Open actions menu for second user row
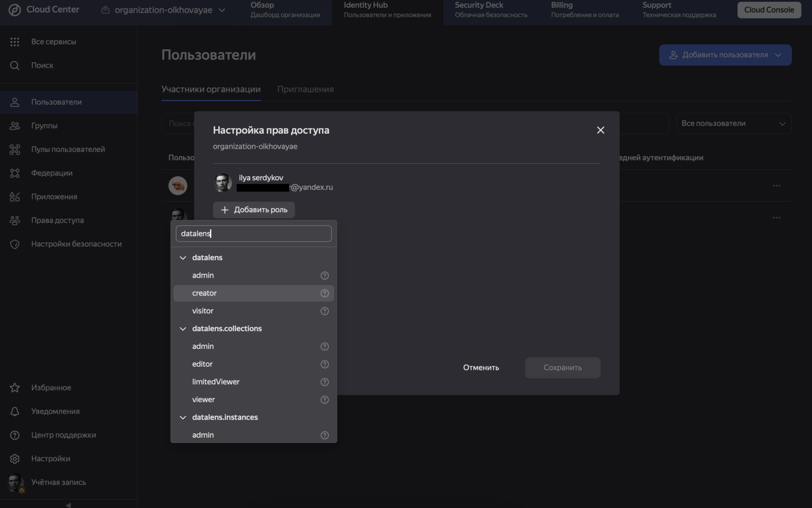The image size is (812, 508). point(777,218)
